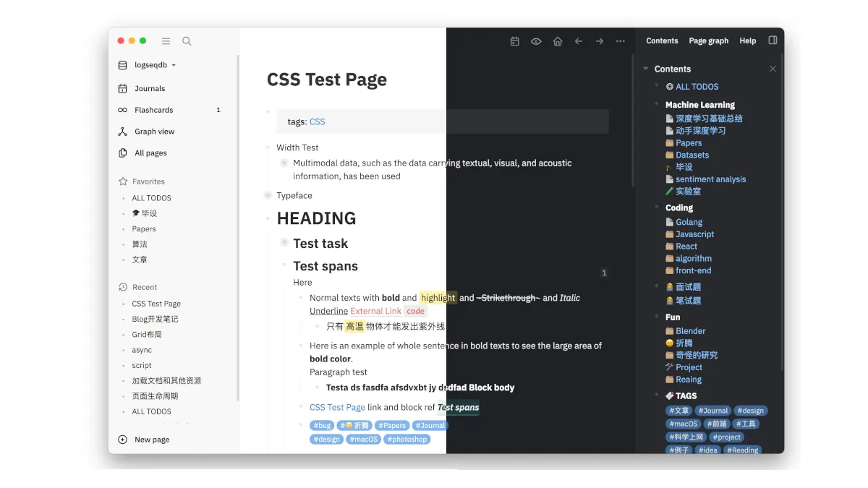Close the Contents panel with the X
868x488 pixels.
pos(773,69)
